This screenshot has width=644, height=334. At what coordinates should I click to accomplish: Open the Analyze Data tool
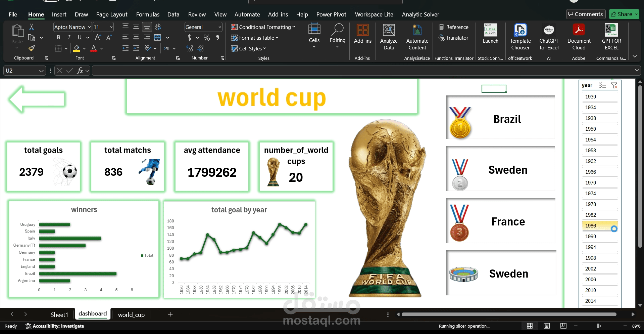pyautogui.click(x=389, y=37)
